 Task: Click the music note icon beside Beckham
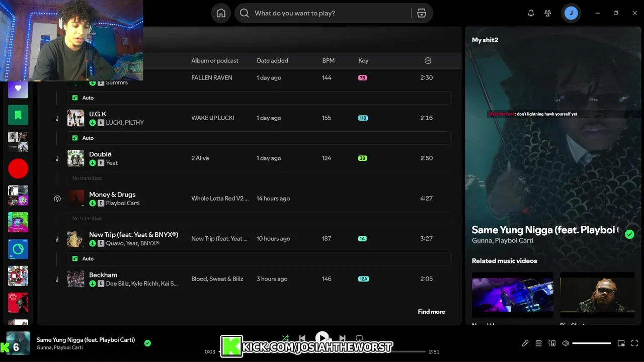(57, 279)
